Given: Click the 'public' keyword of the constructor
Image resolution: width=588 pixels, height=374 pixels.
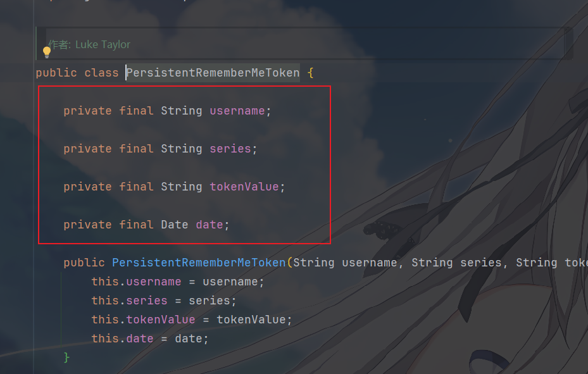Looking at the screenshot, I should pyautogui.click(x=84, y=263).
